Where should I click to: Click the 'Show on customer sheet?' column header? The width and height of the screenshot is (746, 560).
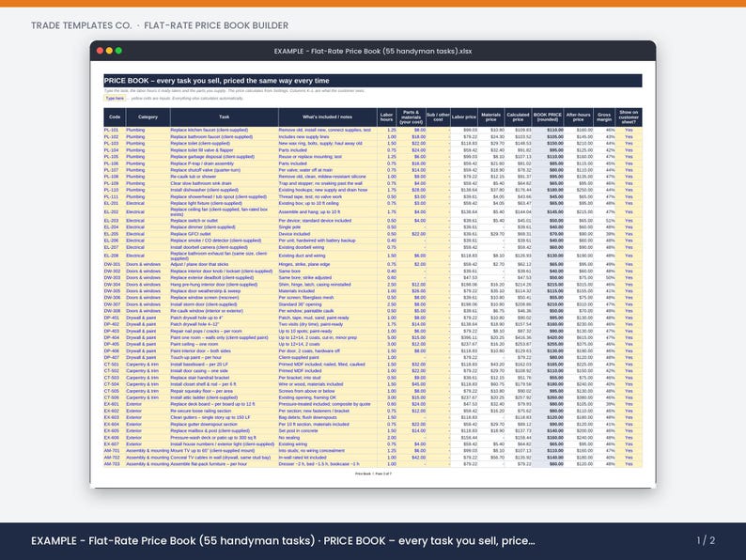pos(629,117)
